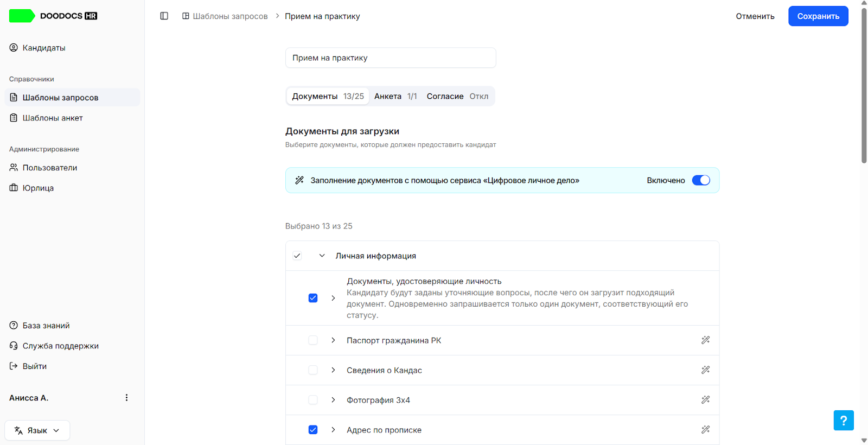Open the three-dot menu next to Анисса А.
868x445 pixels.
pyautogui.click(x=126, y=398)
